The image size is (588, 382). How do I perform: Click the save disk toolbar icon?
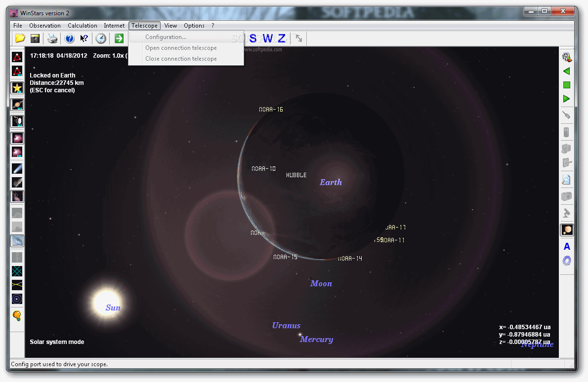(x=35, y=38)
